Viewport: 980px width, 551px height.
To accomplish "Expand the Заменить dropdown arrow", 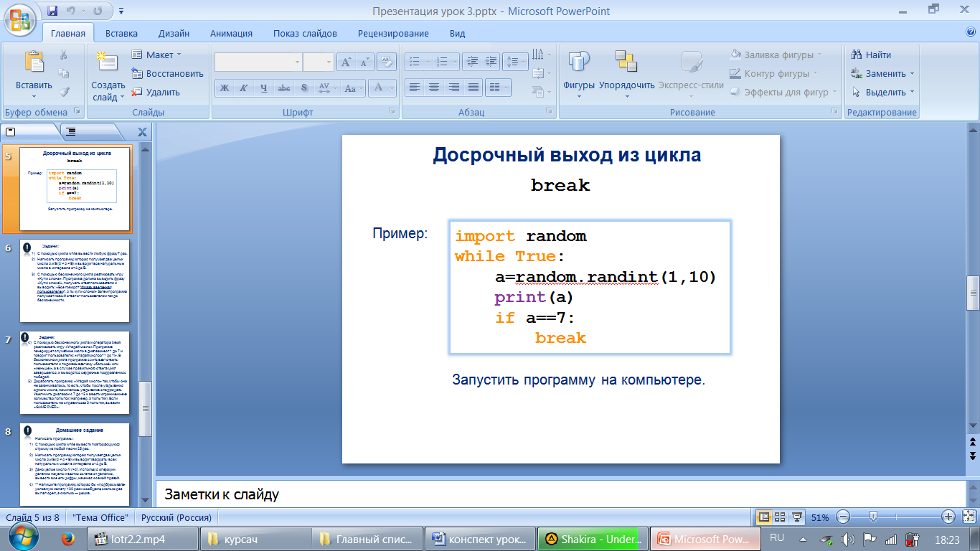I will [x=913, y=73].
